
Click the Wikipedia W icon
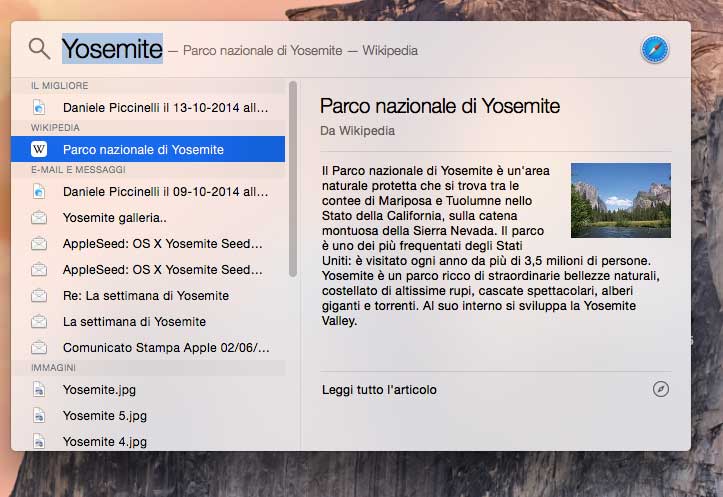tap(39, 149)
